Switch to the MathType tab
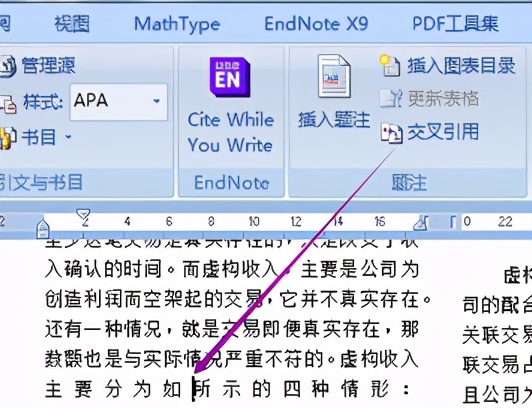Screen dimensions: 532x408 click(x=177, y=24)
